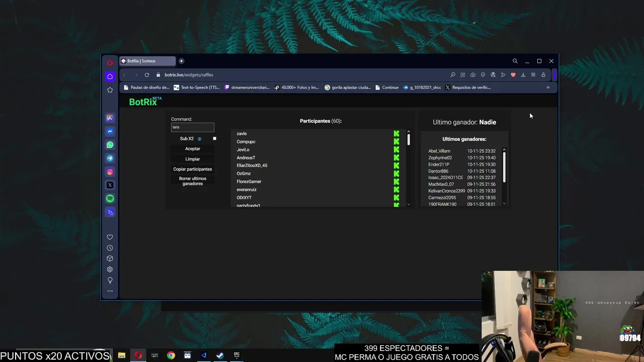
Task: Open Visual Studio Code from the taskbar
Action: [x=204, y=355]
